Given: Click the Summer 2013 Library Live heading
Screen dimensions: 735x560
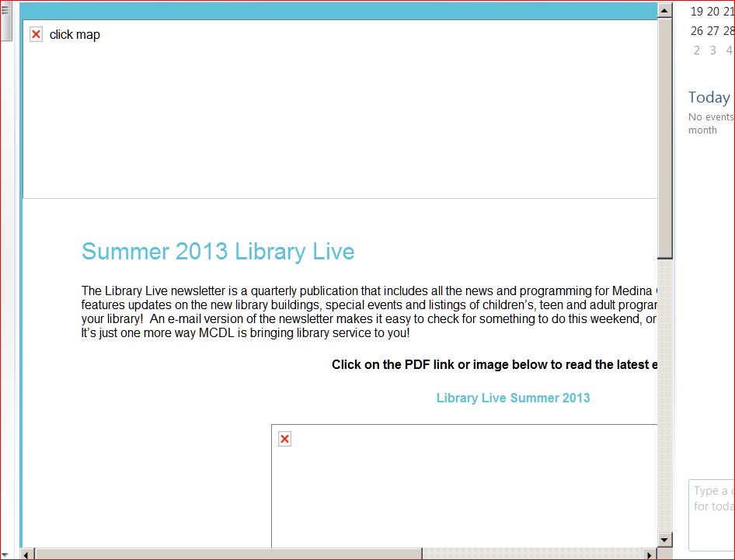Looking at the screenshot, I should pyautogui.click(x=218, y=251).
